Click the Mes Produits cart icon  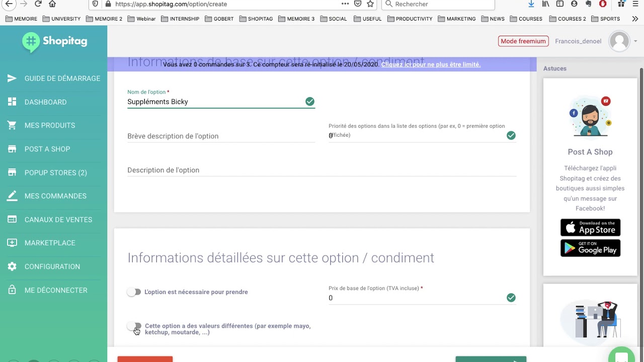tap(12, 126)
